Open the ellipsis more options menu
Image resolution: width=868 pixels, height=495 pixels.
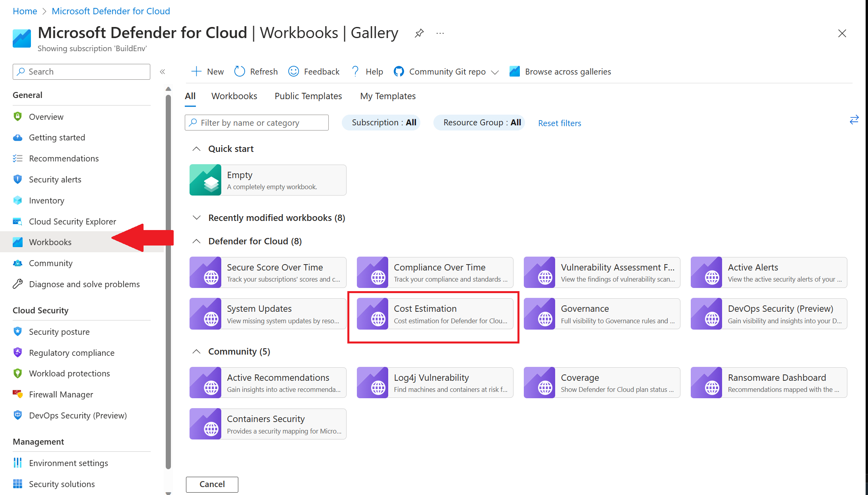[x=440, y=33]
